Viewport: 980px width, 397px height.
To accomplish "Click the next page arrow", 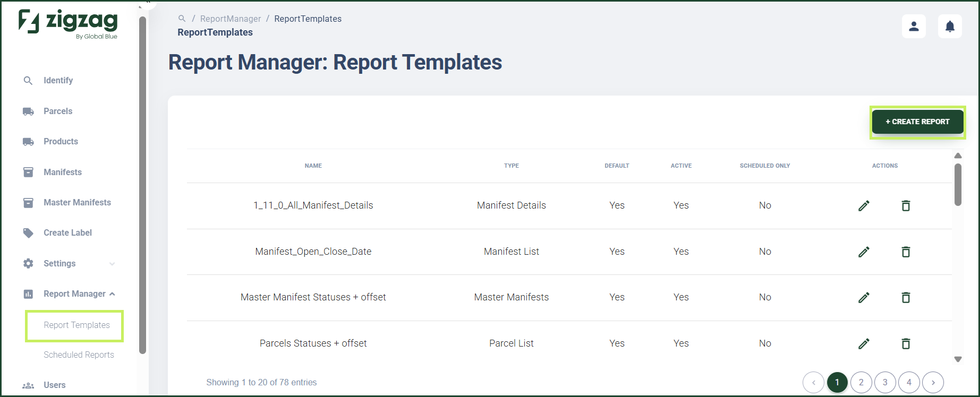I will (933, 382).
